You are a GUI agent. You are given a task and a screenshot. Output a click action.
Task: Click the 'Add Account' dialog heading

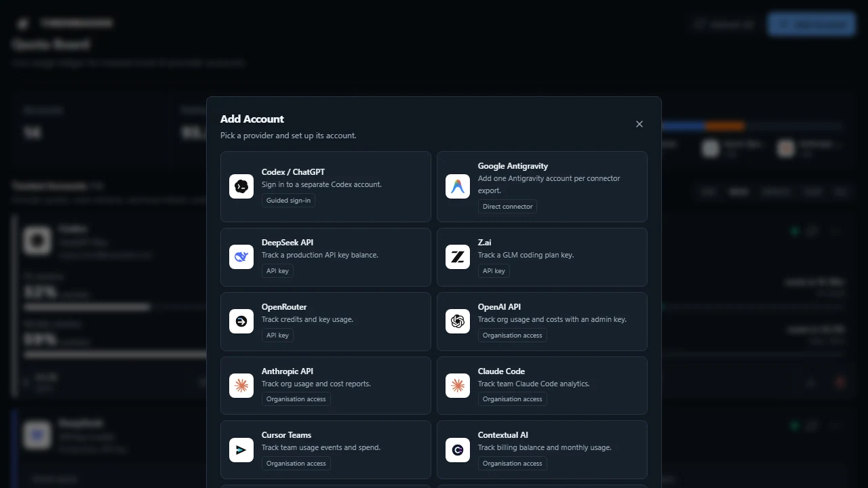pos(252,119)
